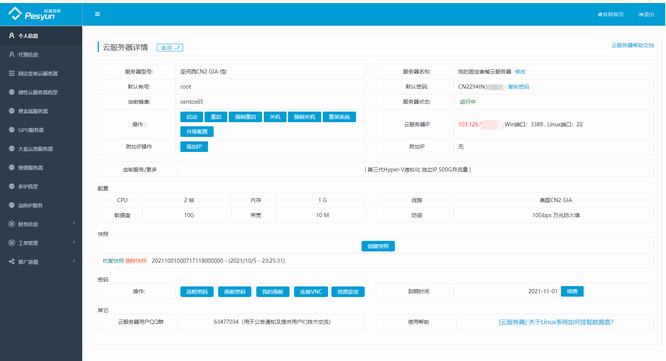Go to 官网首页 in the top bar
This screenshot has height=361, width=666.
[611, 14]
